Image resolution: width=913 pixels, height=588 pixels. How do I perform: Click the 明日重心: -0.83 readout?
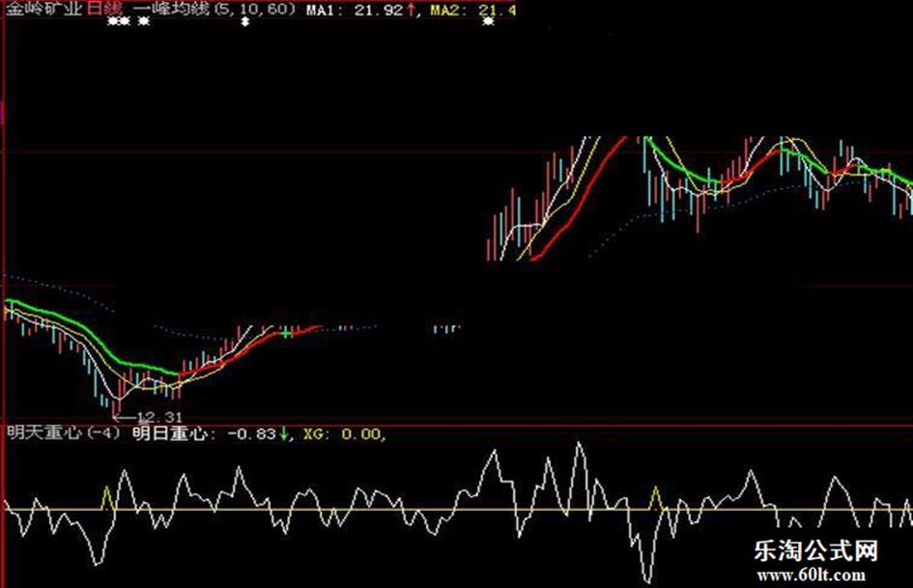tap(205, 434)
